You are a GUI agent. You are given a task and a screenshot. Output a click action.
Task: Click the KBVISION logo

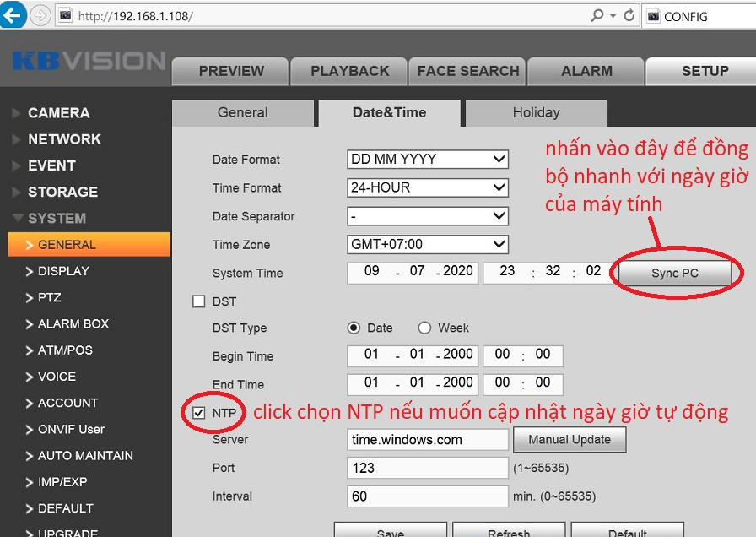(89, 62)
